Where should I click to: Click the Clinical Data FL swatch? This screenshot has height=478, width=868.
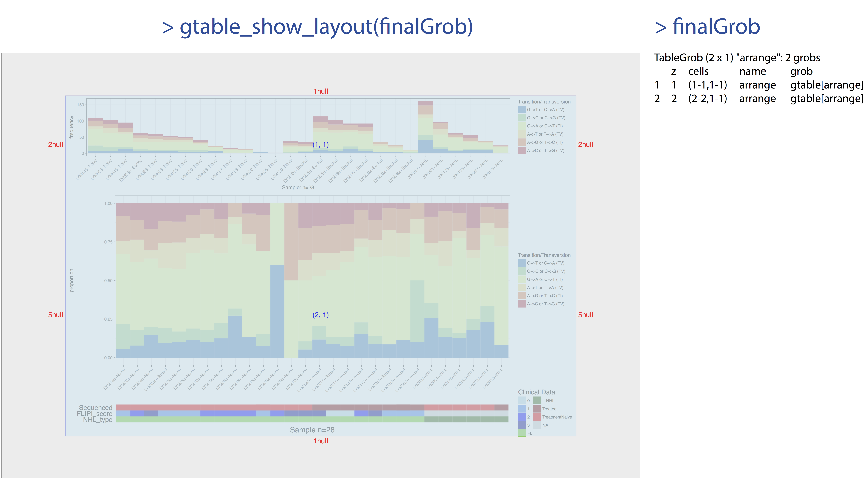click(522, 433)
